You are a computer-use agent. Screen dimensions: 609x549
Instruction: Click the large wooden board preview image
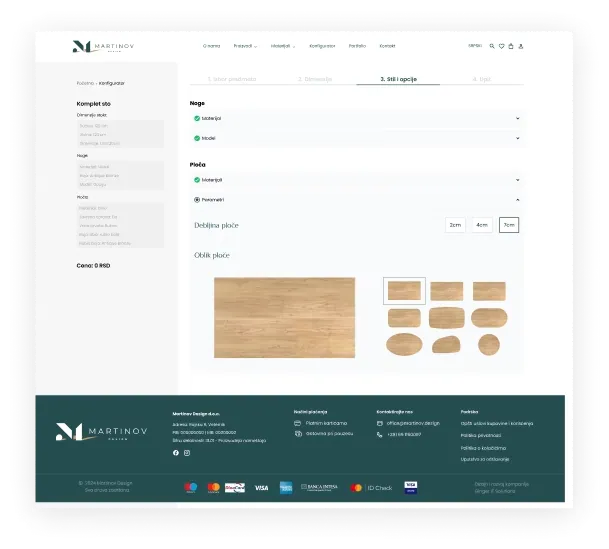point(284,318)
